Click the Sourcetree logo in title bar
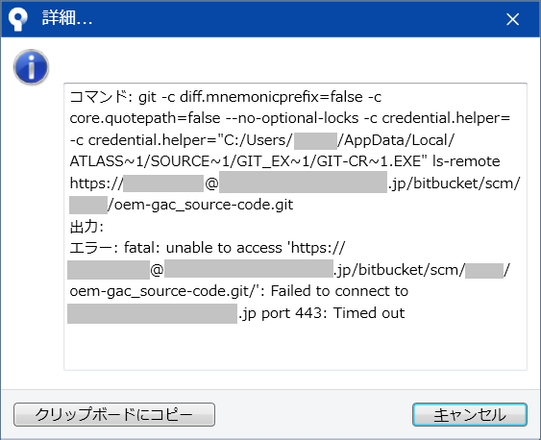 (x=18, y=19)
